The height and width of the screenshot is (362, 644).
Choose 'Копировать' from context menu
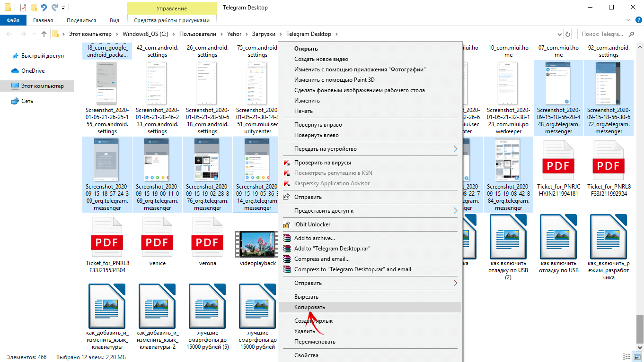(309, 307)
